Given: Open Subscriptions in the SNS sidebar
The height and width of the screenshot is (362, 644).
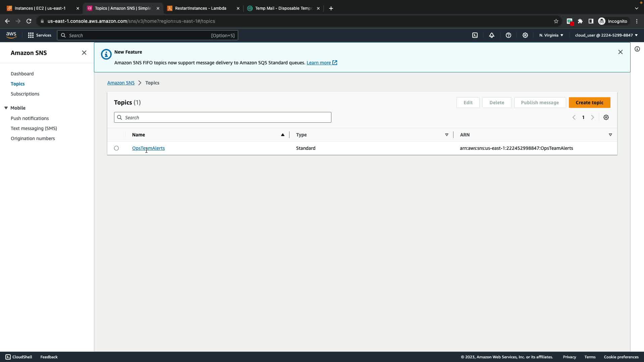Looking at the screenshot, I should click(x=25, y=94).
